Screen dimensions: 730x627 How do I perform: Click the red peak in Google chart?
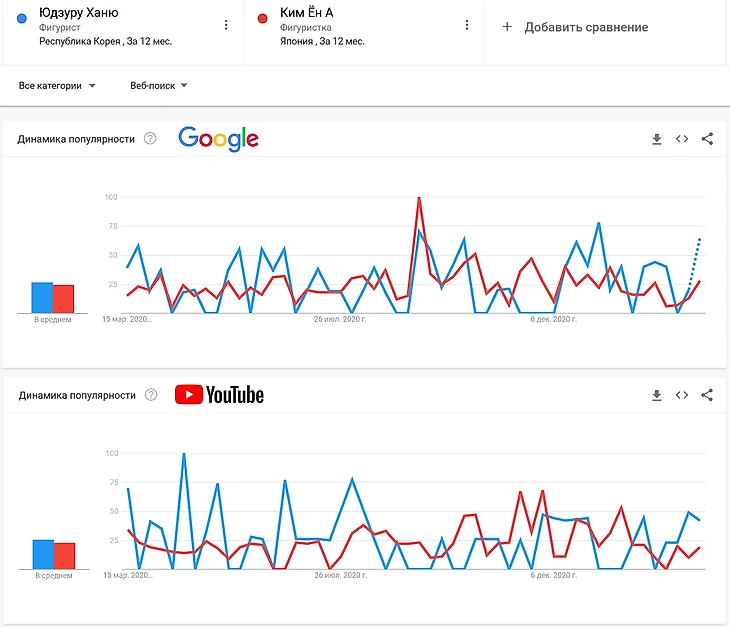click(x=419, y=198)
